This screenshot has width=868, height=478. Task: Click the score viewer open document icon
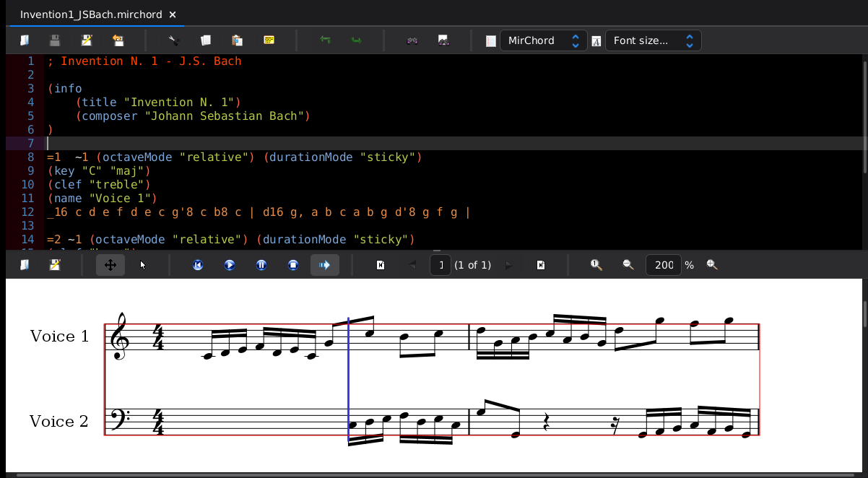click(25, 265)
